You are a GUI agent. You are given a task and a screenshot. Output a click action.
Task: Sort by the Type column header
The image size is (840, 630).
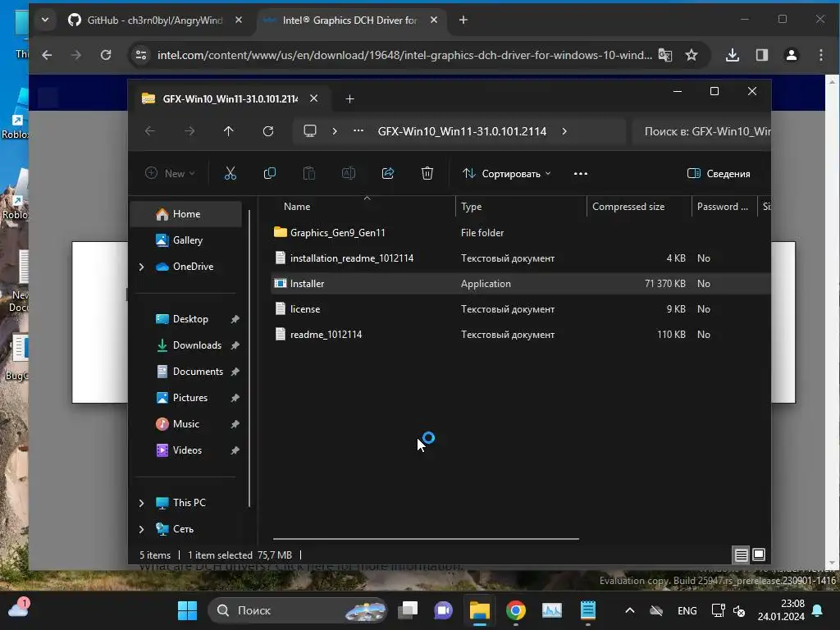[471, 206]
